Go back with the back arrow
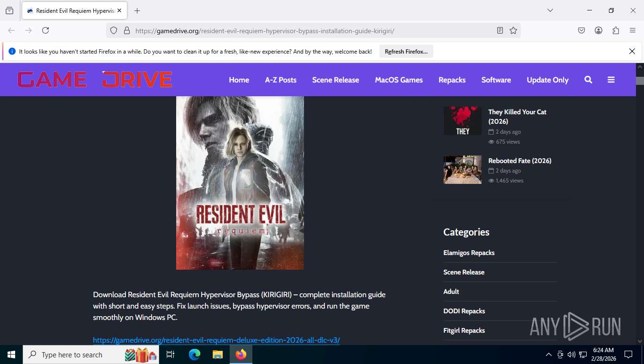644x364 pixels. point(11,30)
